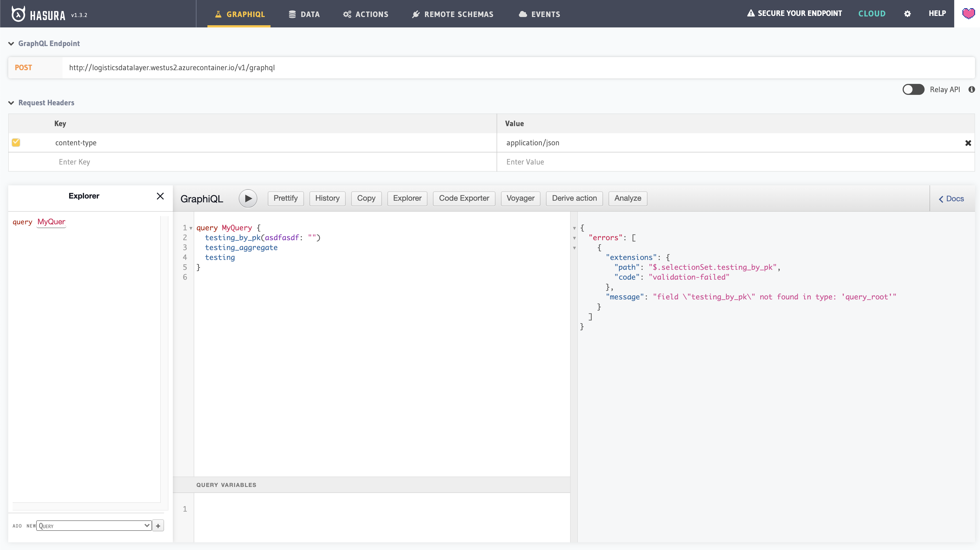Fold query at line 1 arrow

(x=191, y=228)
